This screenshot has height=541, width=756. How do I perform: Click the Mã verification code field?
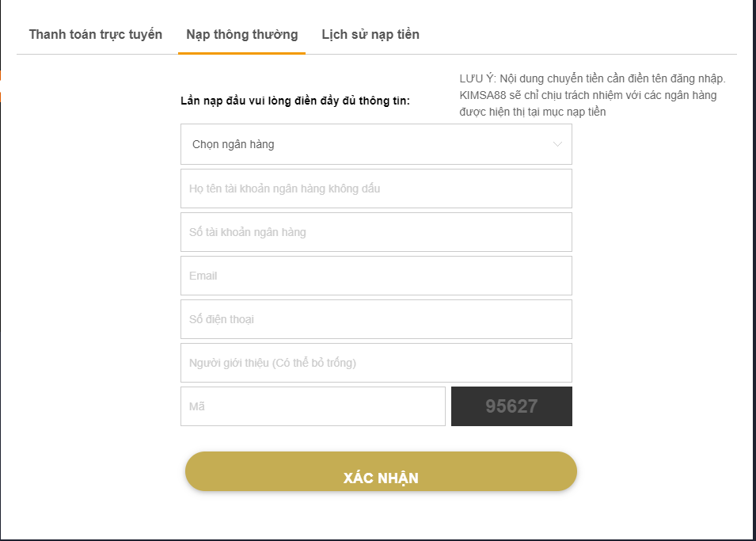pyautogui.click(x=313, y=406)
